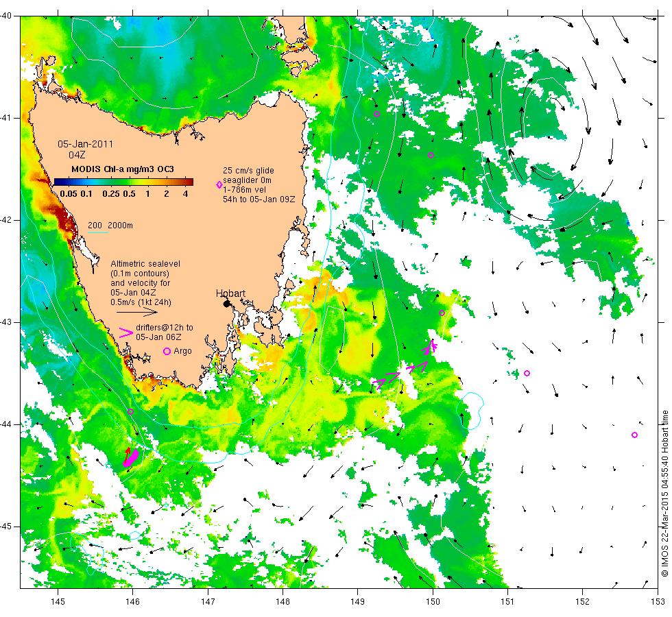Click the 153 longitude axis label

pyautogui.click(x=658, y=602)
